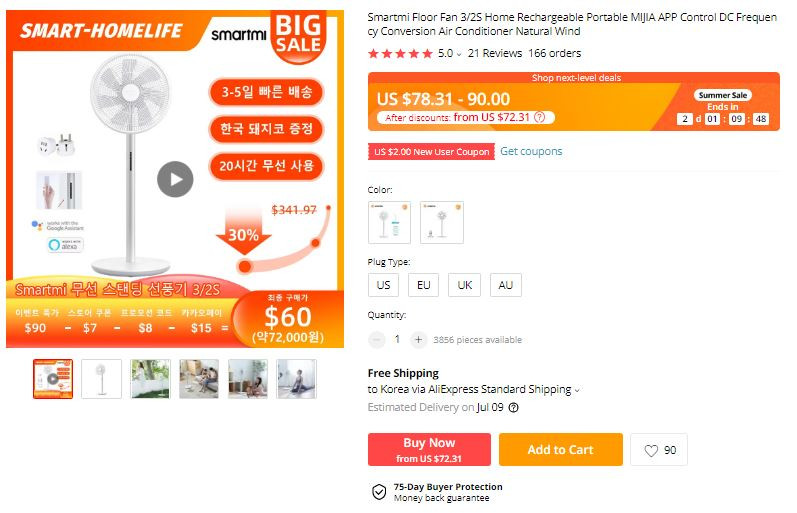Click Add to Cart button
The width and height of the screenshot is (797, 513).
(x=561, y=449)
